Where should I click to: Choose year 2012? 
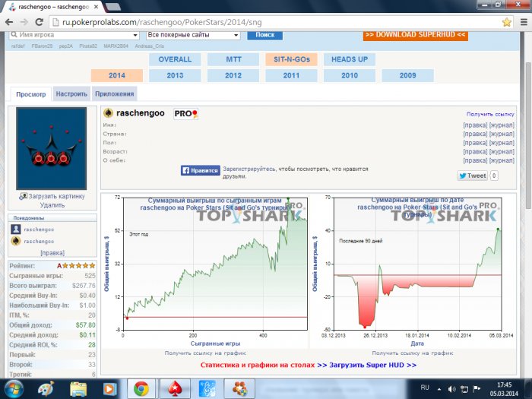233,75
